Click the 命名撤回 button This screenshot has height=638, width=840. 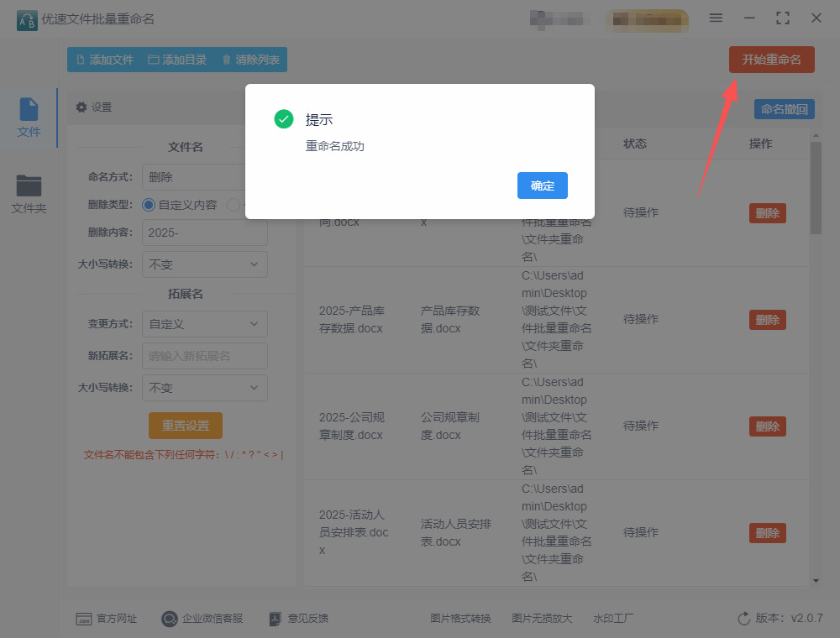pos(785,109)
